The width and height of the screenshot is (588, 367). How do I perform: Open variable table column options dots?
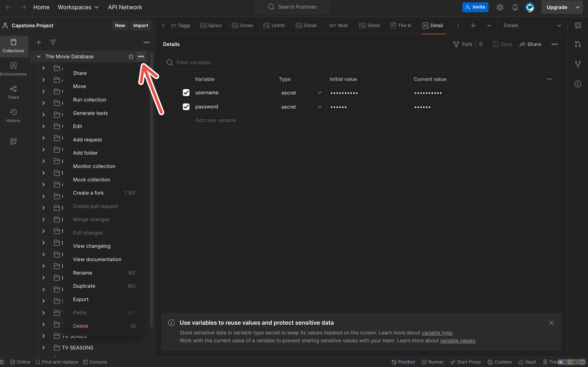click(x=549, y=79)
